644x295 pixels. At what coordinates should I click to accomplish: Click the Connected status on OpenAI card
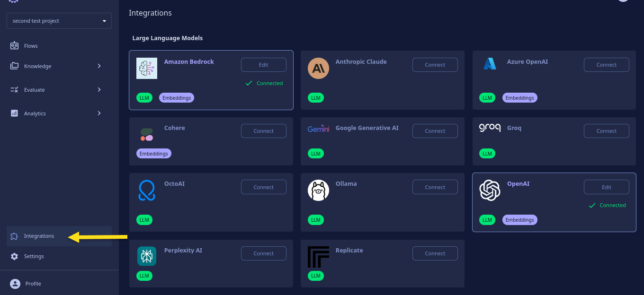607,205
